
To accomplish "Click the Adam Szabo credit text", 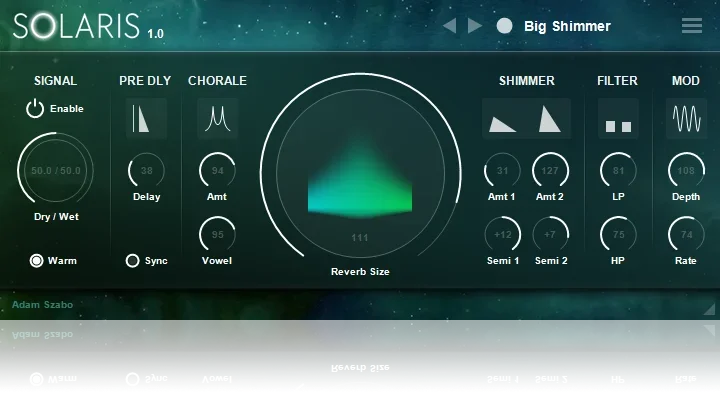I will (42, 303).
